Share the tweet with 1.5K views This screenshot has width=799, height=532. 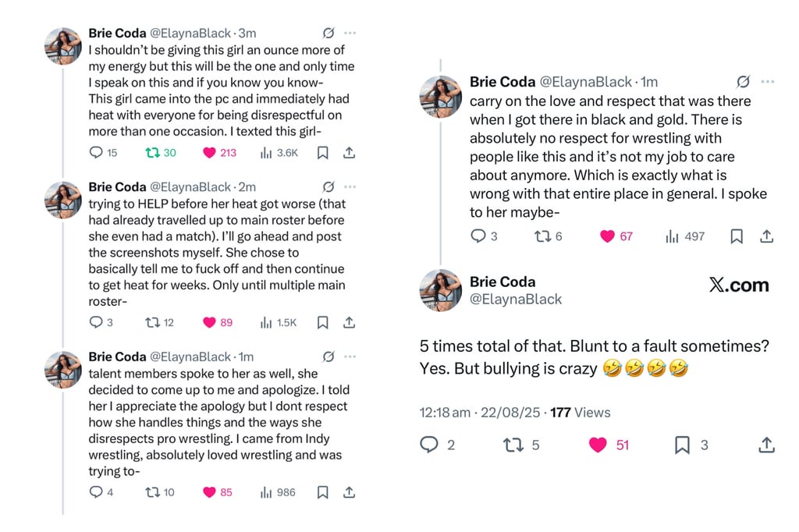coord(349,322)
